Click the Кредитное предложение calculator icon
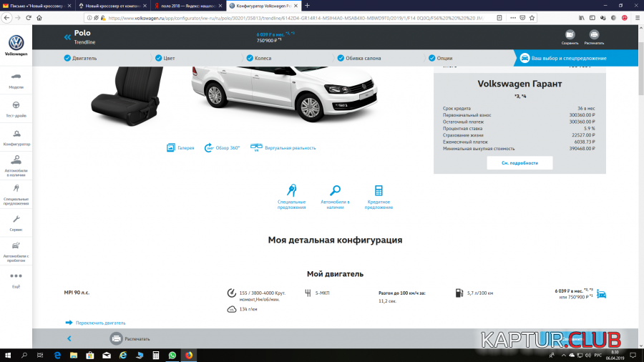 tap(379, 191)
